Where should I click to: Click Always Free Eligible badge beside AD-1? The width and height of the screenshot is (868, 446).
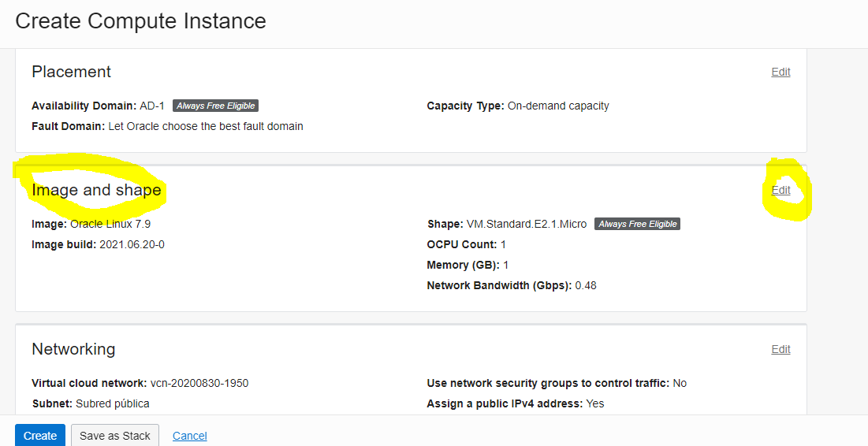tap(215, 106)
